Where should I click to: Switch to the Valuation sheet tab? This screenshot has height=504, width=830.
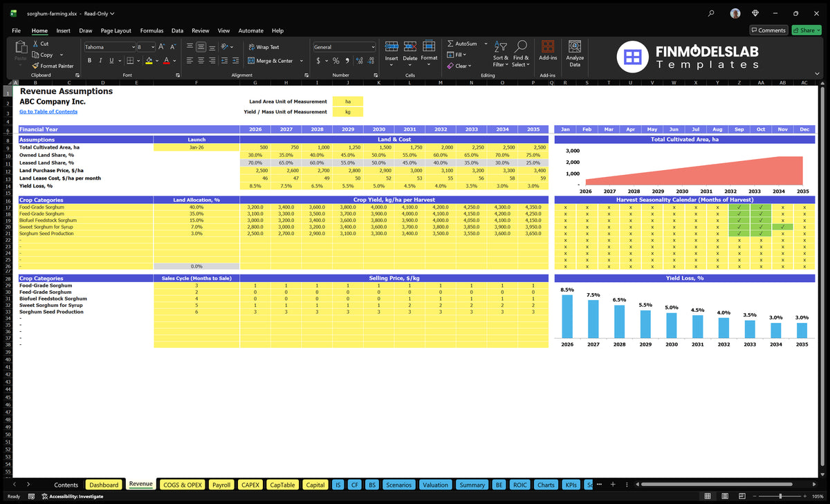pos(435,485)
